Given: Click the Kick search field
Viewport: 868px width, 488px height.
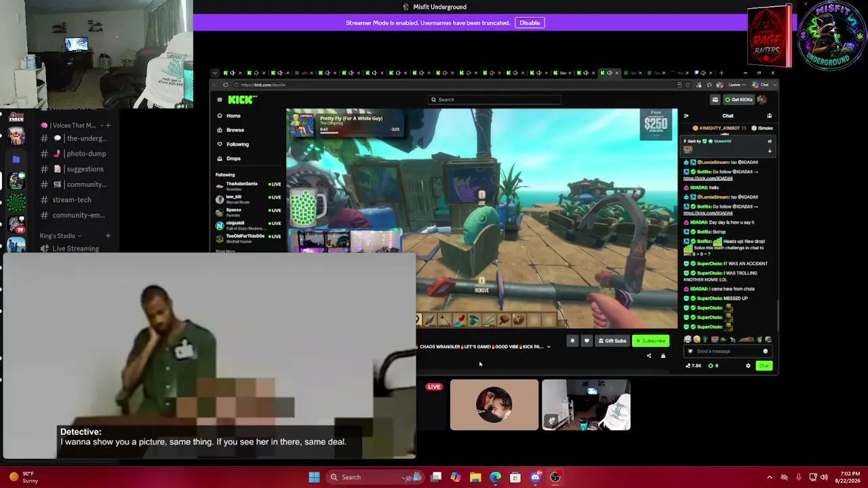Looking at the screenshot, I should click(x=495, y=100).
